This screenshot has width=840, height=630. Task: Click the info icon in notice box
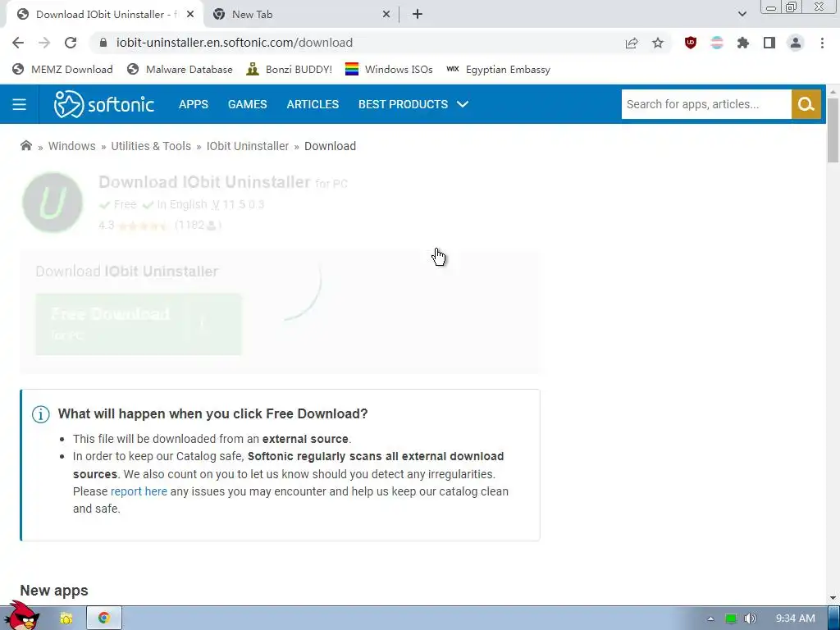coord(41,414)
